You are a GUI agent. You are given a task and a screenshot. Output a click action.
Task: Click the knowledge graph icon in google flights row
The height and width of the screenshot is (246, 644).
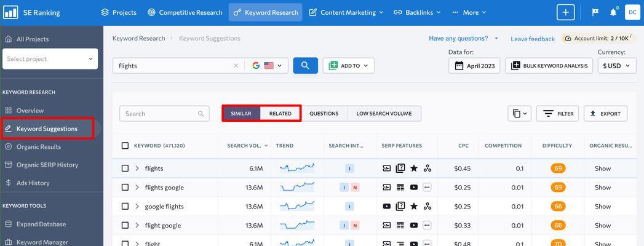point(427,206)
